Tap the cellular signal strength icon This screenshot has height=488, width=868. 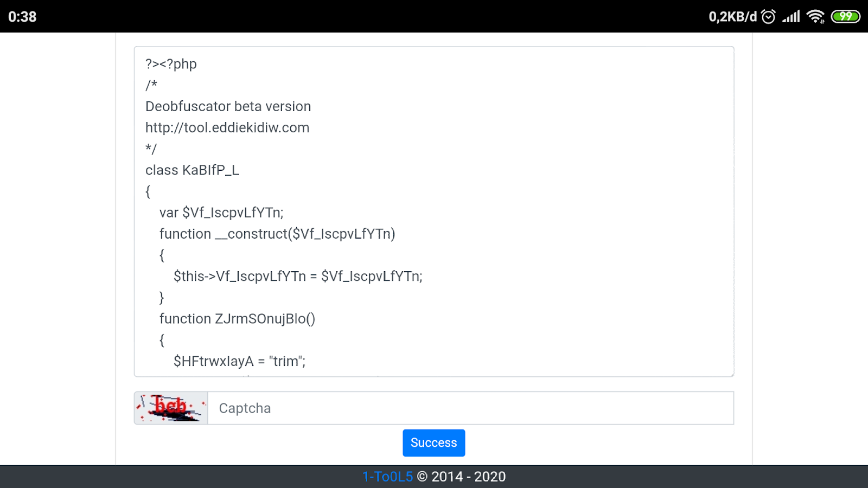(x=790, y=16)
